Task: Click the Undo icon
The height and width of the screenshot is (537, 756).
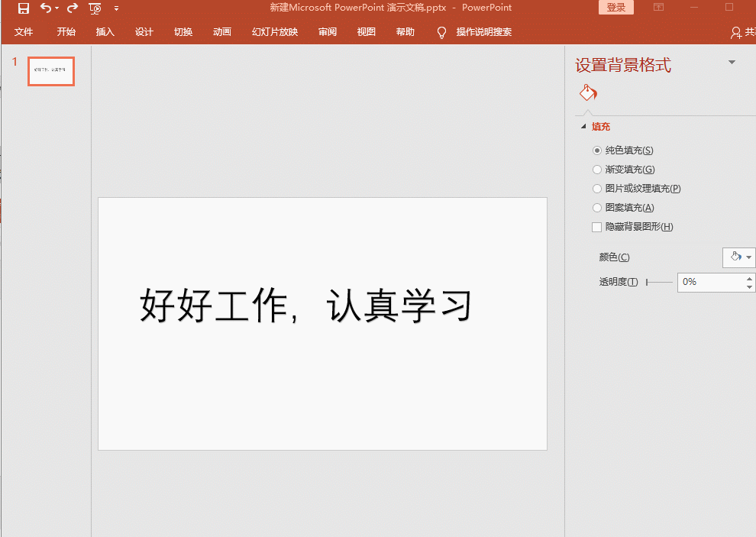Action: [x=45, y=8]
